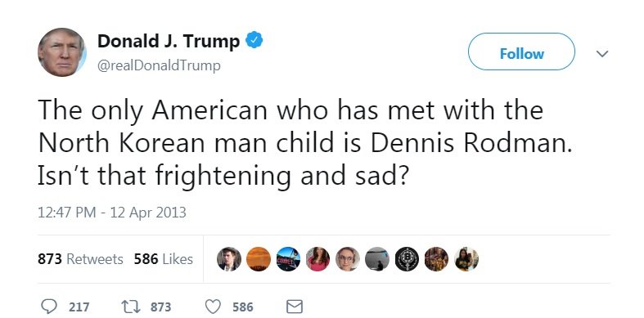Expand the tweet options chevron
Image resolution: width=644 pixels, height=318 pixels.
(601, 53)
